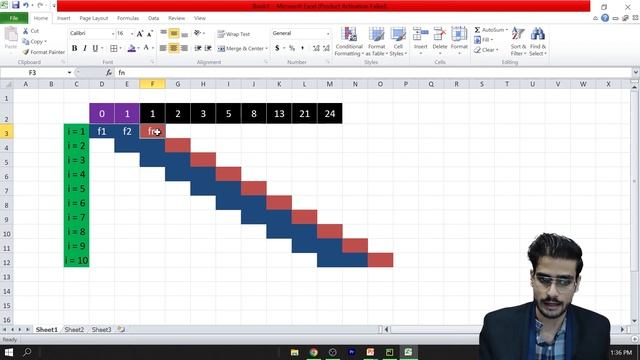Click insert new worksheet tab icon
Screen dimensions: 640x360
(x=121, y=329)
